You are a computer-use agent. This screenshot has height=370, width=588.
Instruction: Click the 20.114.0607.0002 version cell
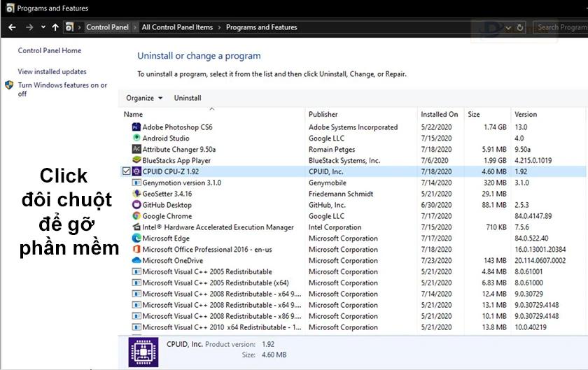(540, 260)
